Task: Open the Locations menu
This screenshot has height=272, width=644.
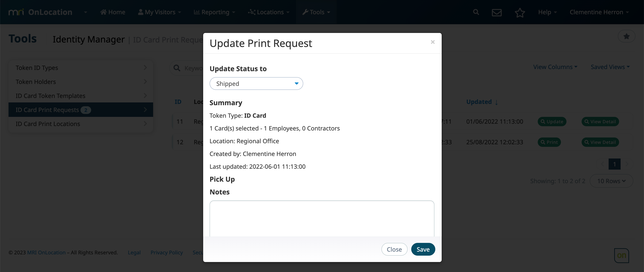Action: [x=269, y=12]
